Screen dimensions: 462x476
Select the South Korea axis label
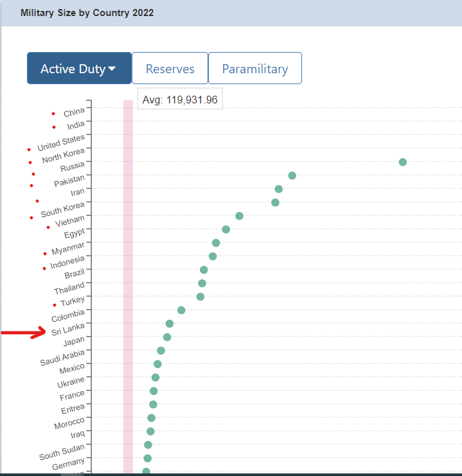pos(62,209)
